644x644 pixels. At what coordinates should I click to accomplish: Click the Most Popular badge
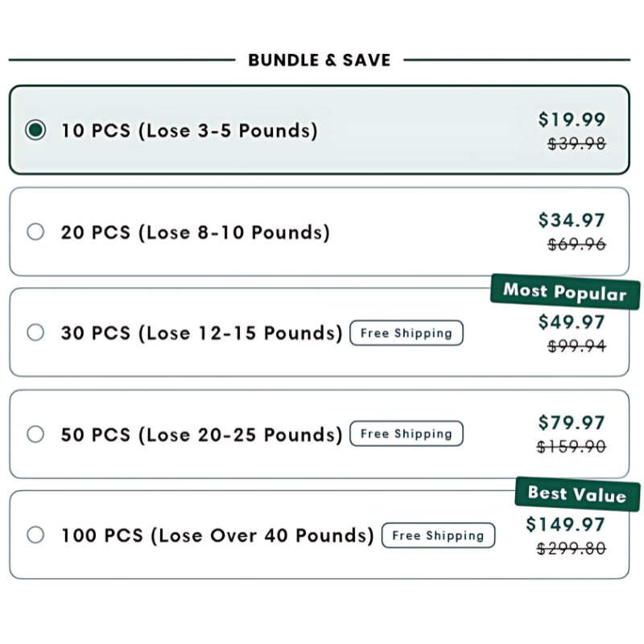coord(565,291)
